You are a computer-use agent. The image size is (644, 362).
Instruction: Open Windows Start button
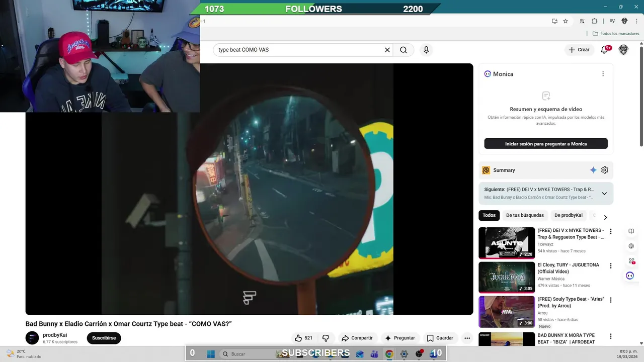point(210,354)
